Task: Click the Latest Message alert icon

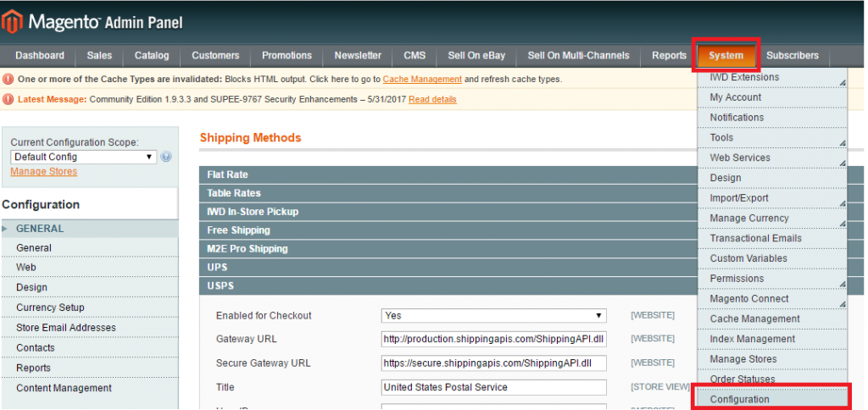Action: 8,99
